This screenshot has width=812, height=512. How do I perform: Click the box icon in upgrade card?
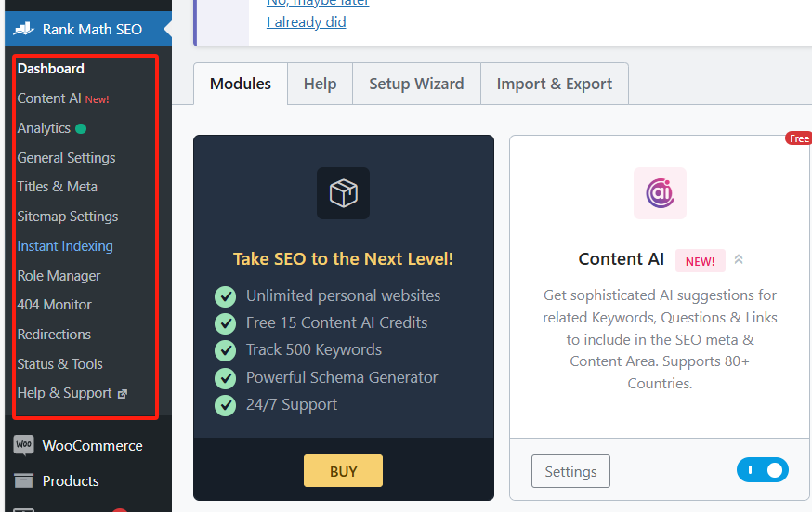coord(343,193)
